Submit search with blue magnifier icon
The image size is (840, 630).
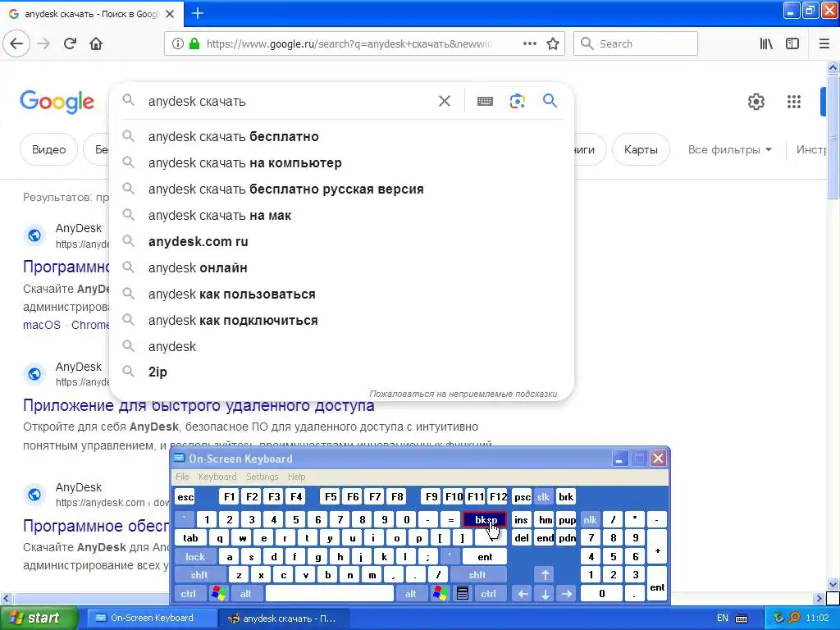pos(550,101)
